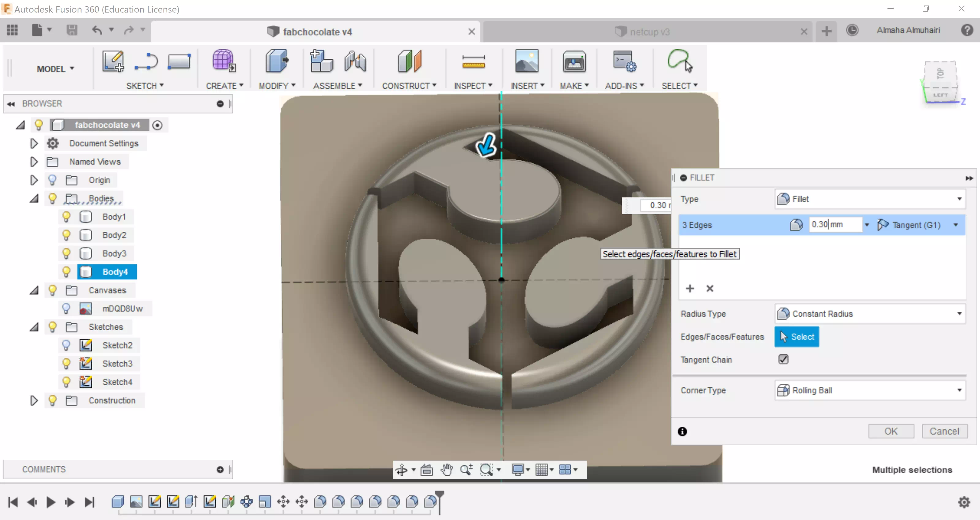Viewport: 980px width, 520px height.
Task: Open the job status clock icon
Action: [x=852, y=30]
